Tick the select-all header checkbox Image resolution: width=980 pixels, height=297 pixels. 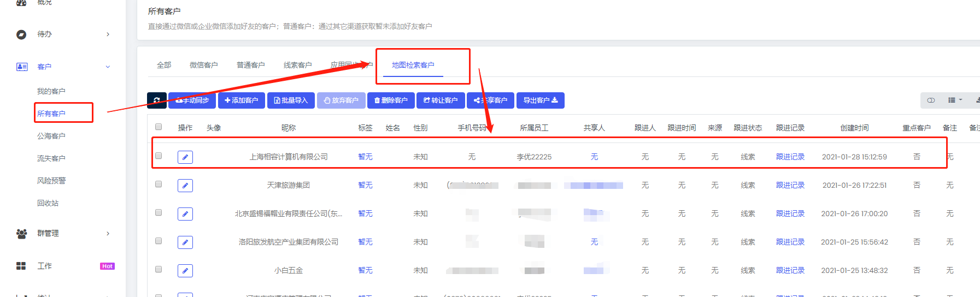[159, 127]
